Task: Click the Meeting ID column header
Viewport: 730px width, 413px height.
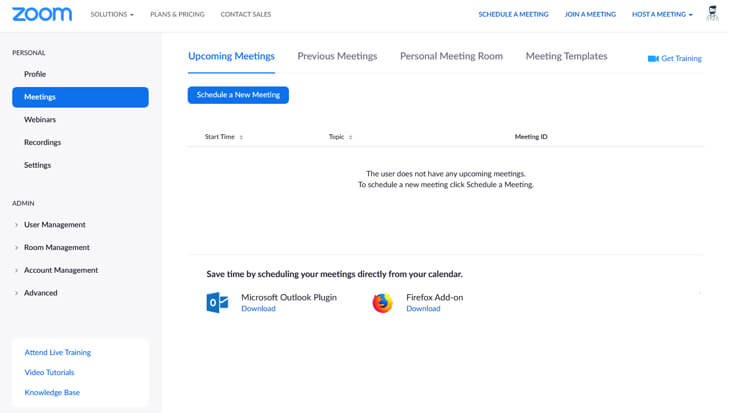Action: [531, 137]
